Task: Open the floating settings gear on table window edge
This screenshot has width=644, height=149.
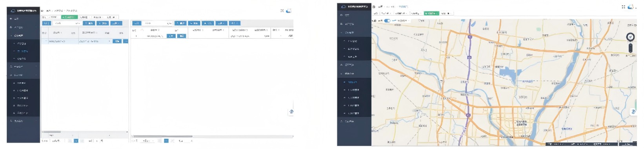Action: [291, 112]
